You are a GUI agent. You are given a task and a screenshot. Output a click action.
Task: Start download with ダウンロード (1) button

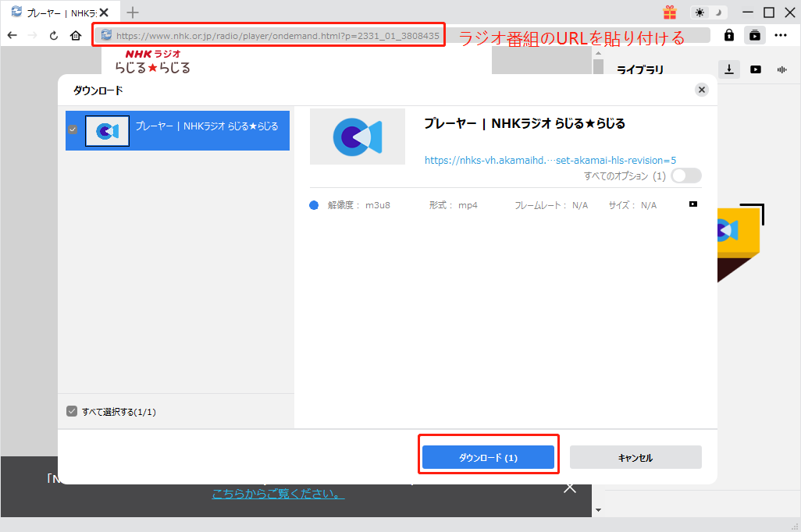(488, 457)
